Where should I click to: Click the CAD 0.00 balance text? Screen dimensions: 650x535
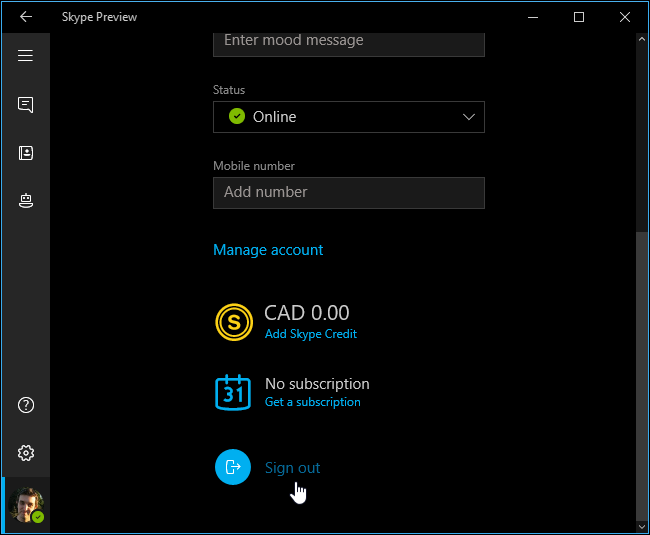click(307, 313)
